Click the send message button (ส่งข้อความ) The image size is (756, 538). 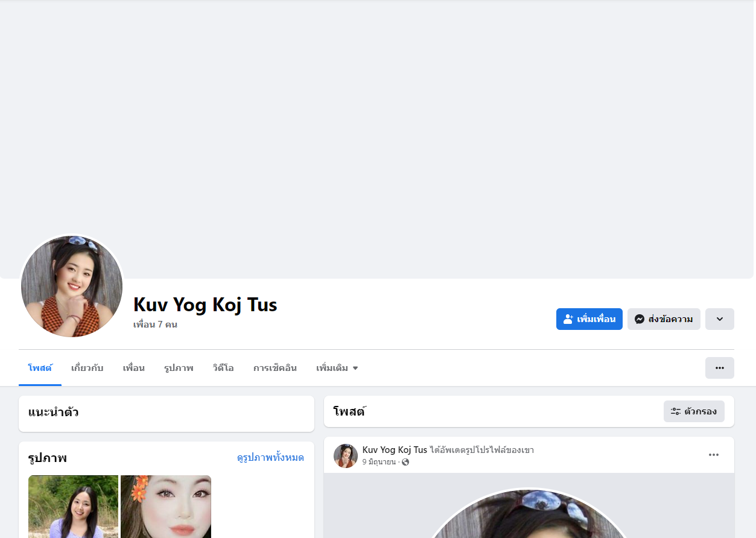[x=664, y=319]
